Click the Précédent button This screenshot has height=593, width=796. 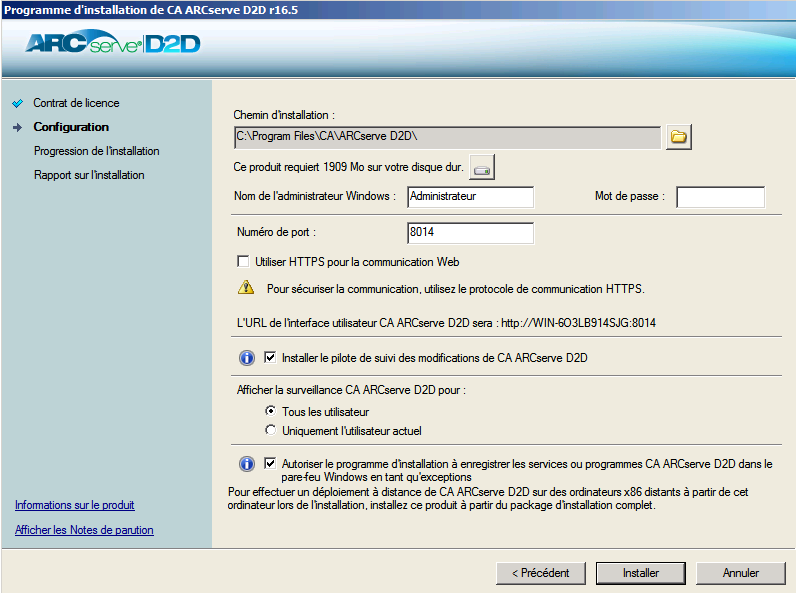[x=541, y=573]
